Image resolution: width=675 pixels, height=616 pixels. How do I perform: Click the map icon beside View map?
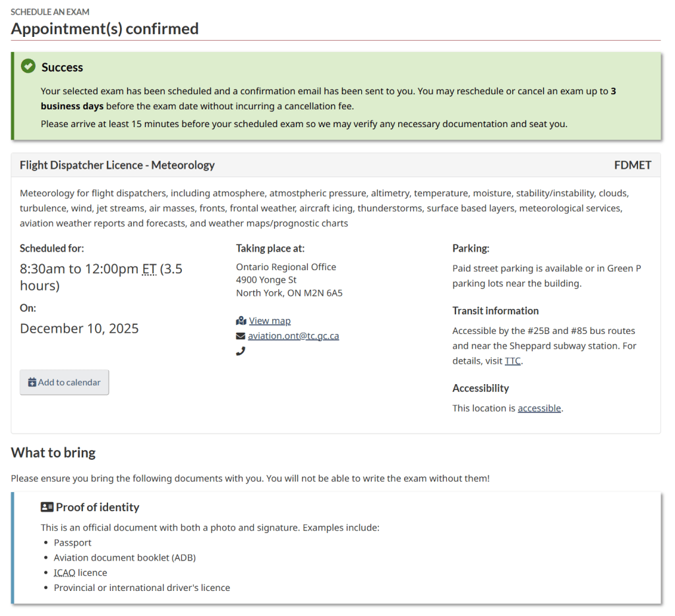(x=241, y=321)
